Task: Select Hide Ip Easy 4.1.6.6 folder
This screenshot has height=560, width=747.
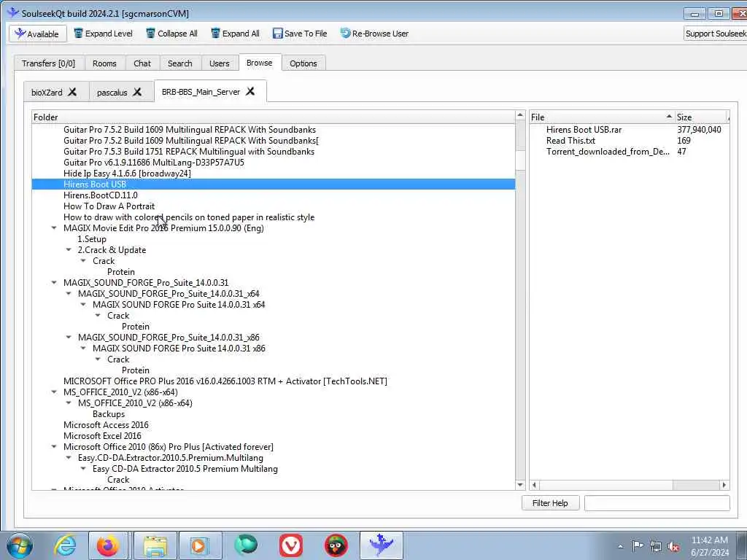Action: (x=127, y=174)
